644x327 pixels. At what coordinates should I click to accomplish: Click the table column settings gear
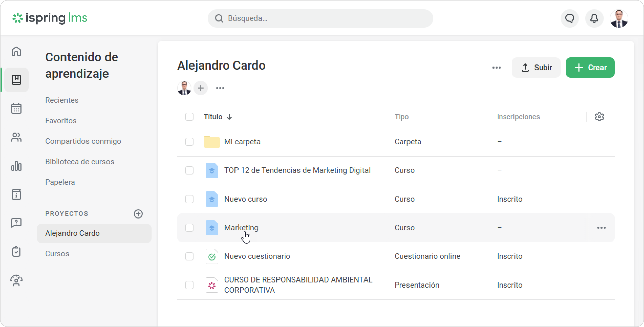599,117
